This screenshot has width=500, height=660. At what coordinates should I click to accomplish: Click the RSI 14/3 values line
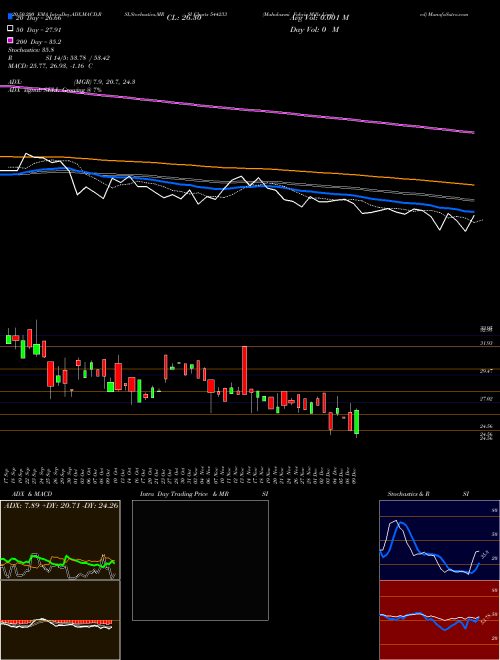pyautogui.click(x=59, y=58)
